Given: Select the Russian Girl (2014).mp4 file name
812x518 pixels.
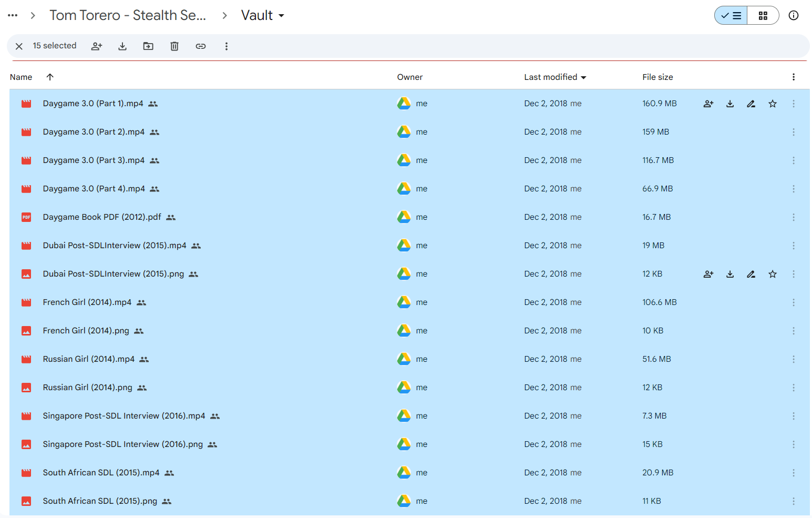Looking at the screenshot, I should tap(89, 359).
